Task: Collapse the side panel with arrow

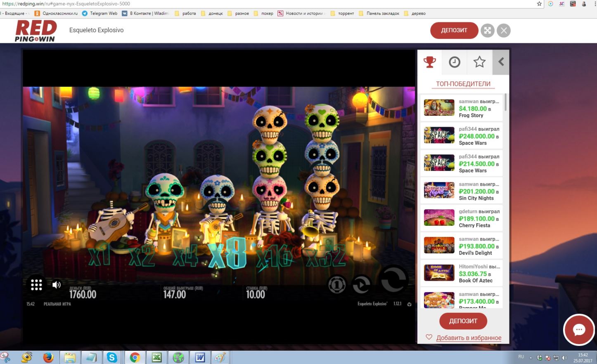Action: point(501,62)
